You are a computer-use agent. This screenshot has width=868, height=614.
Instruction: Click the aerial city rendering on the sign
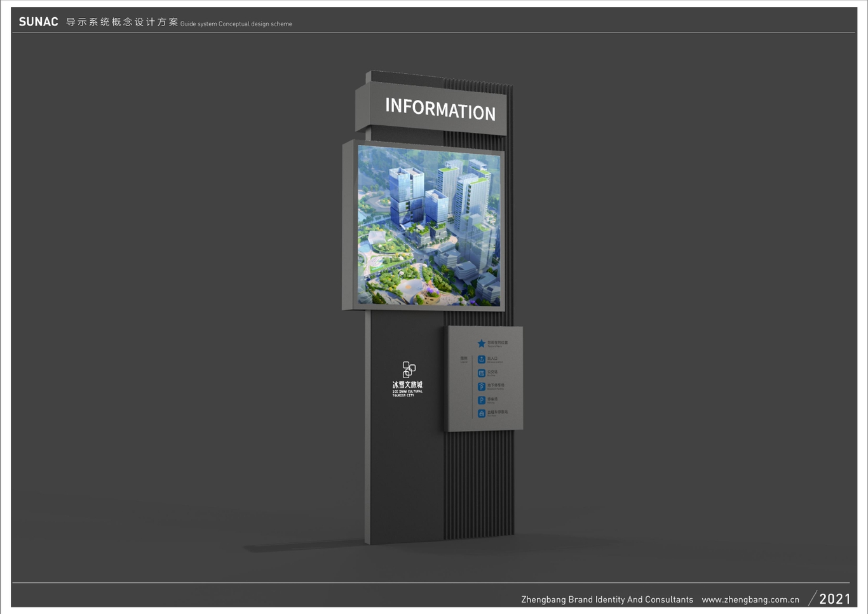[x=429, y=226]
